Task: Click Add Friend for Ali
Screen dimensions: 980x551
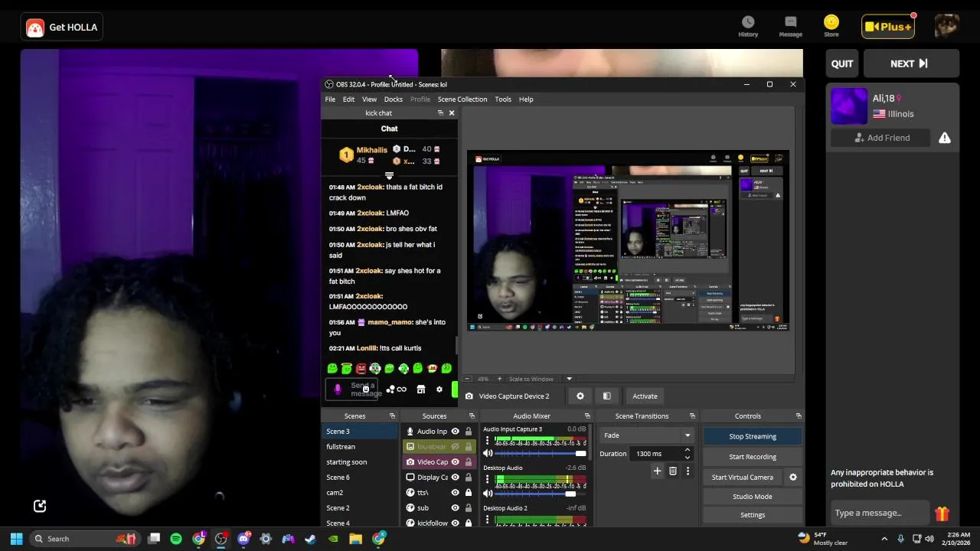Action: point(880,138)
